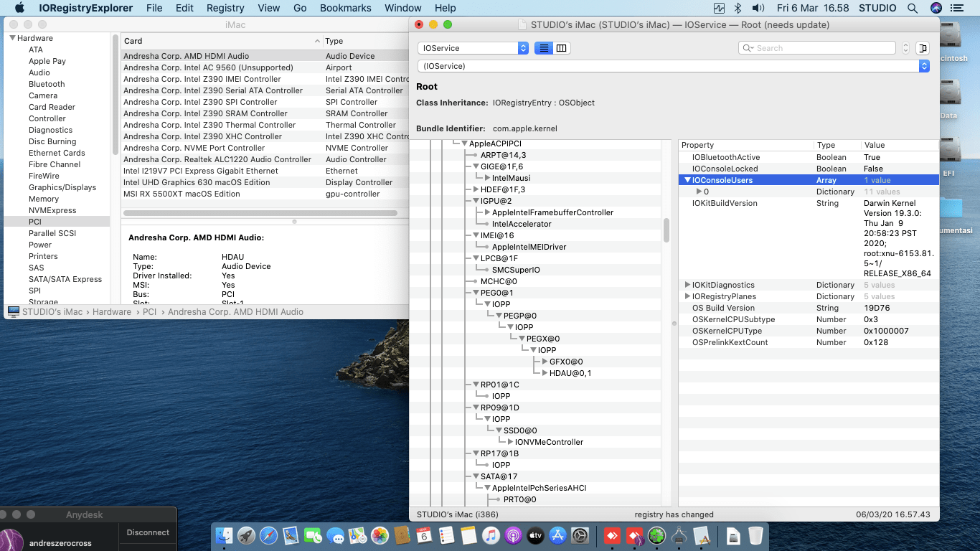This screenshot has width=980, height=551.
Task: Collapse the AppleACPIPCI tree node
Action: [x=464, y=143]
